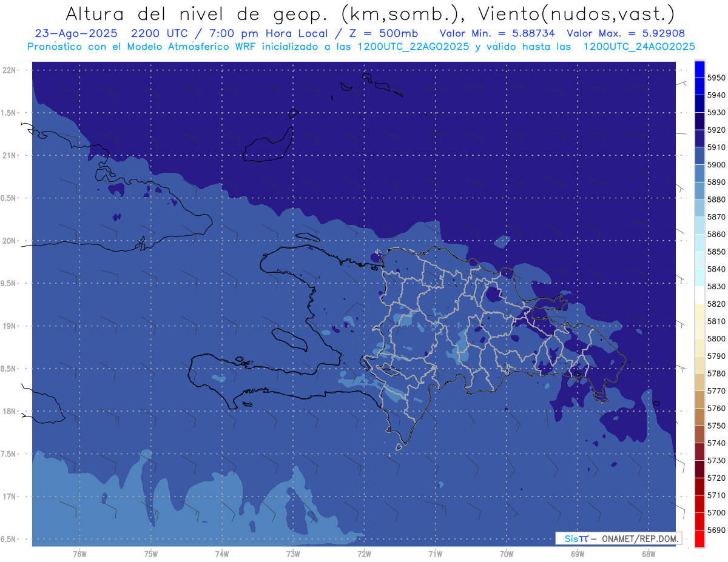728x562 pixels.
Task: Click the 68W longitude axis label
Action: [x=649, y=554]
